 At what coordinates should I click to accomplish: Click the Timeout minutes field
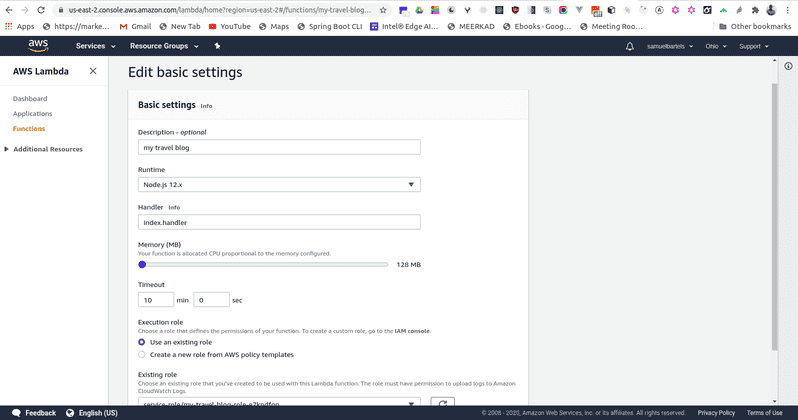click(x=156, y=300)
